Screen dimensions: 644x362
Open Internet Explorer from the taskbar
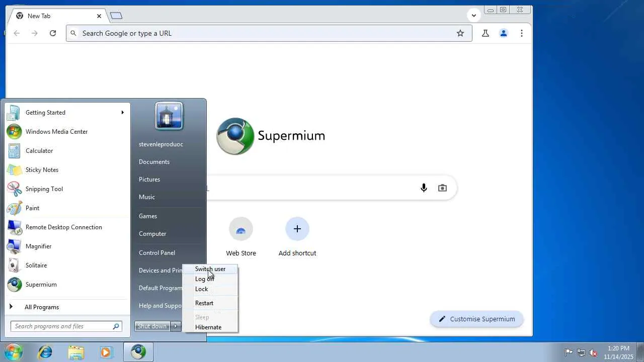(x=45, y=352)
